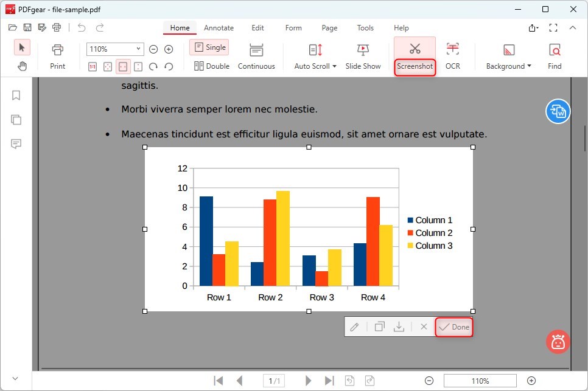Copy the screenshot selection to clipboard
588x391 pixels.
pos(379,327)
